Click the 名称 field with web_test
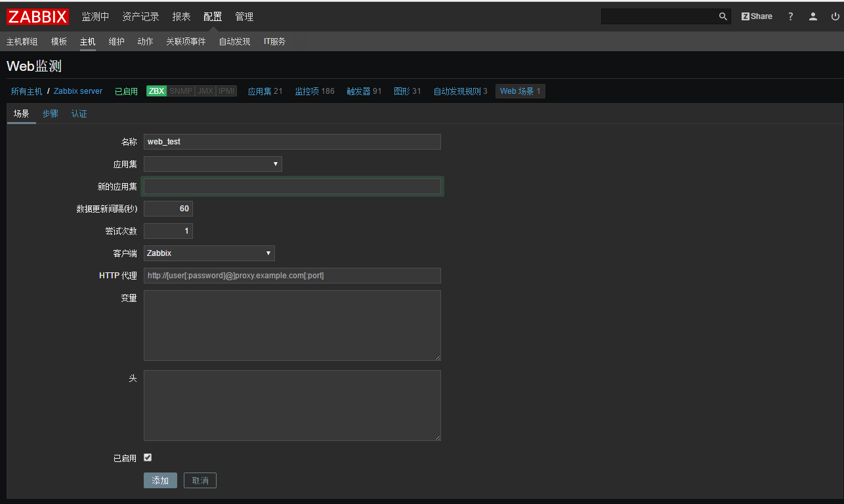 pyautogui.click(x=292, y=142)
